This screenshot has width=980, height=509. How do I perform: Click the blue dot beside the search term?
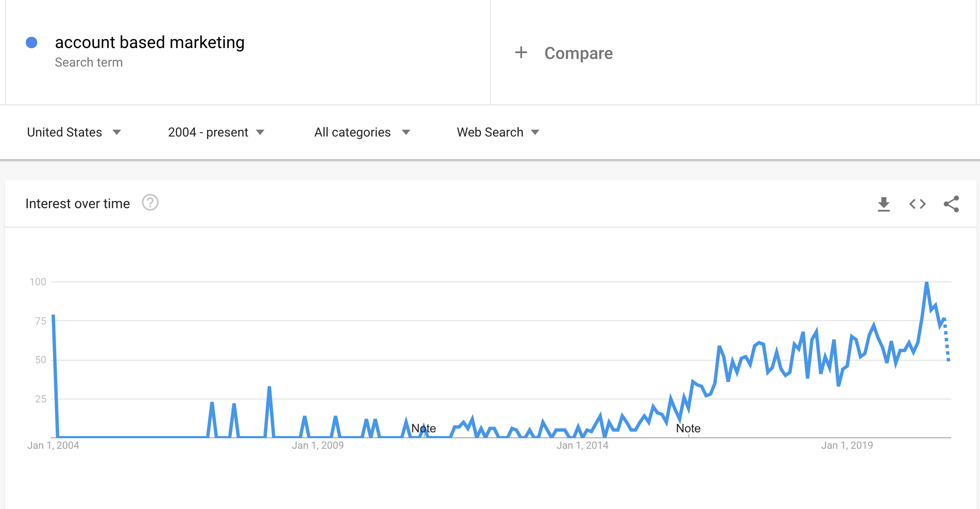tap(32, 43)
